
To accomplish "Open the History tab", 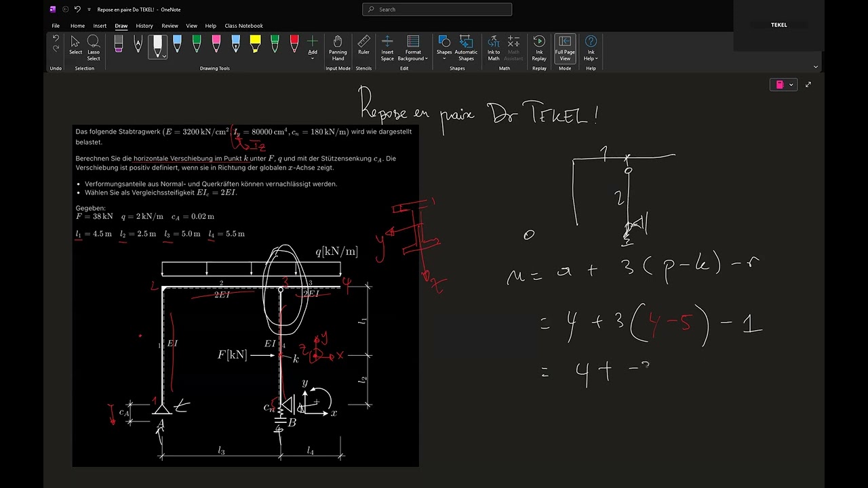I will (144, 26).
